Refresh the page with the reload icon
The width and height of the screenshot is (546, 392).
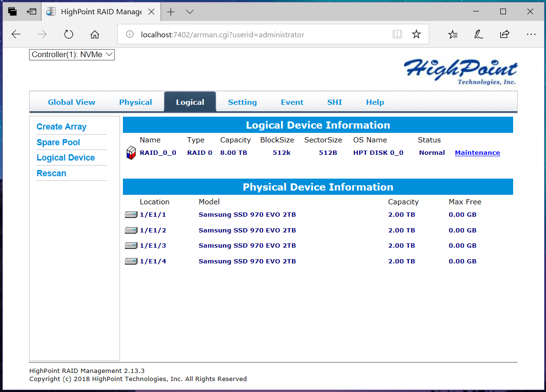pos(69,34)
